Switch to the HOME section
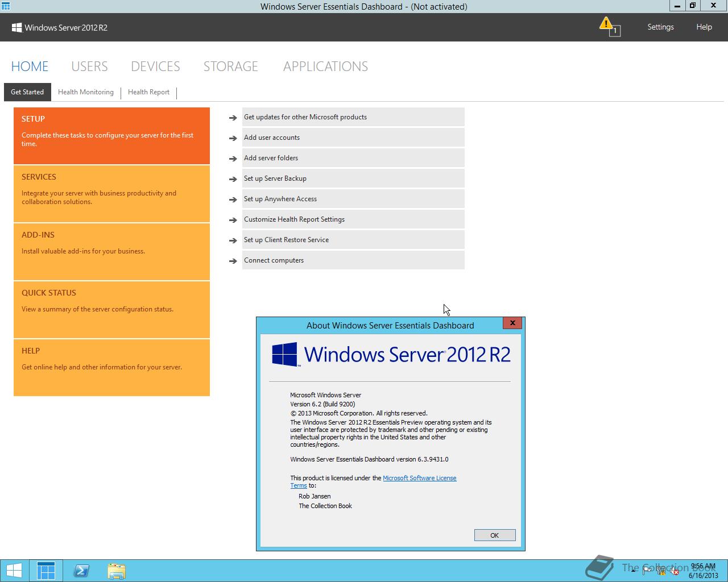Viewport: 728px width, 582px height. click(x=30, y=66)
